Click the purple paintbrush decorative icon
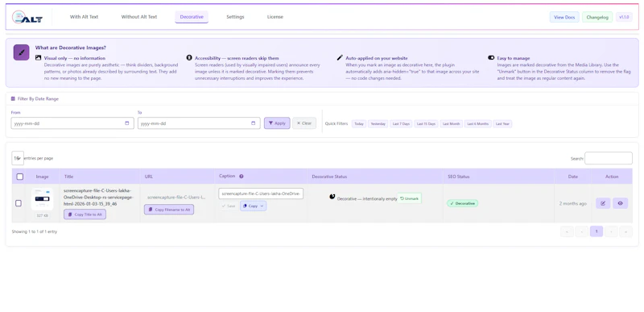 click(x=22, y=52)
